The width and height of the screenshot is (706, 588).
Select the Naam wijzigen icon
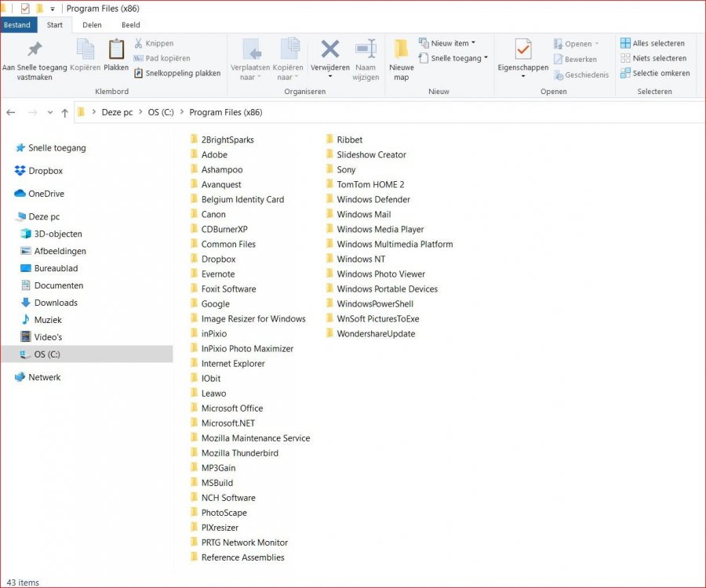(x=366, y=53)
